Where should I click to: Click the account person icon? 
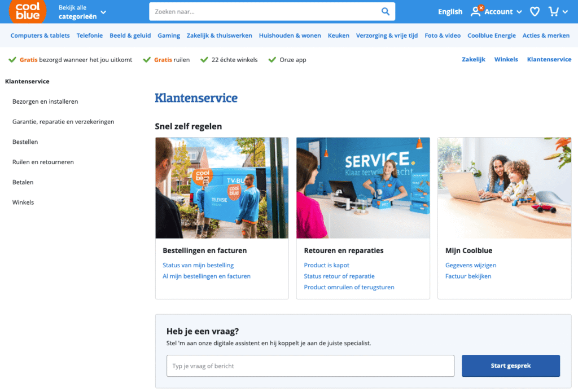coord(475,12)
